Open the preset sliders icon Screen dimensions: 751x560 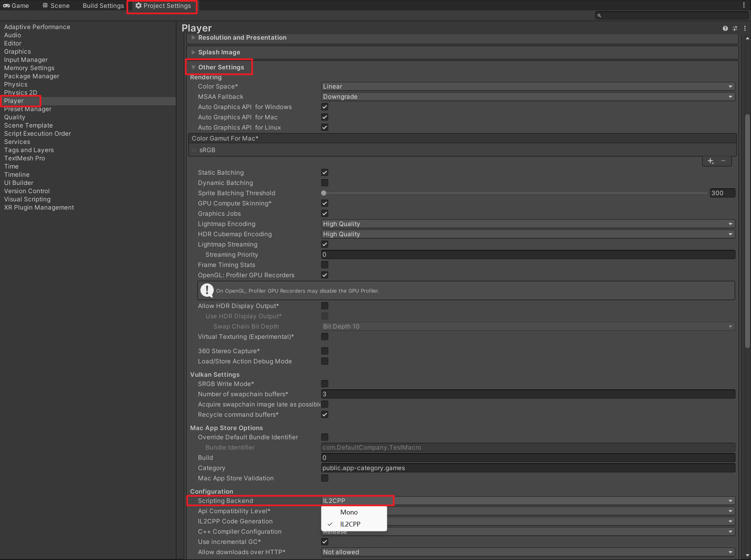click(x=735, y=28)
